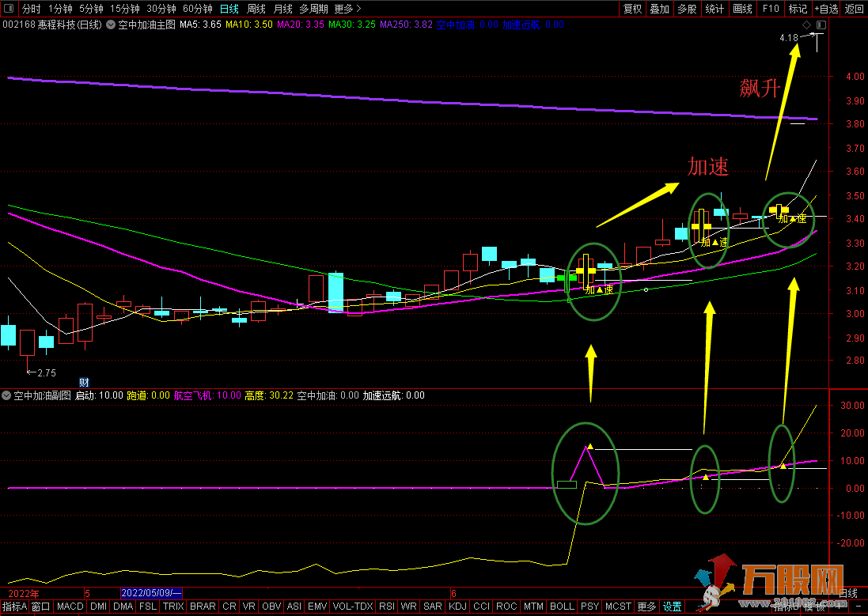The image size is (868, 616).
Task: Apply the MACD indicator
Action: (70, 607)
